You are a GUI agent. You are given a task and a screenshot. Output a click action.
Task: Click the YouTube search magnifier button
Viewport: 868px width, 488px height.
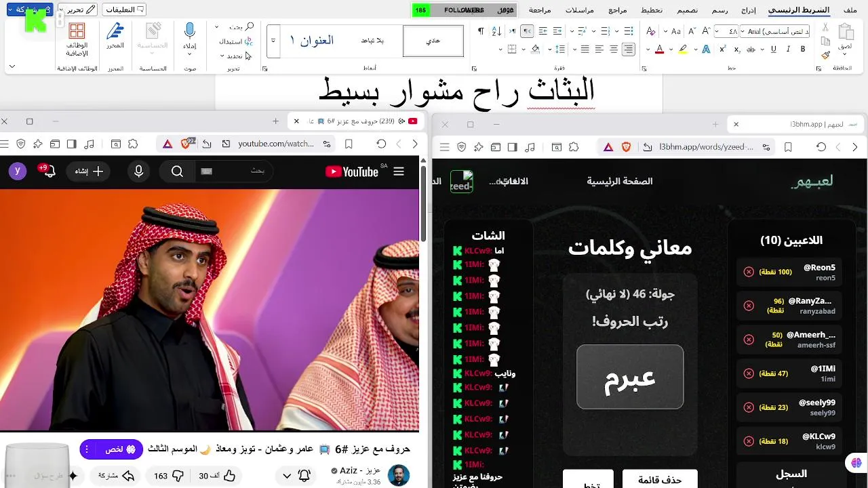pos(177,171)
